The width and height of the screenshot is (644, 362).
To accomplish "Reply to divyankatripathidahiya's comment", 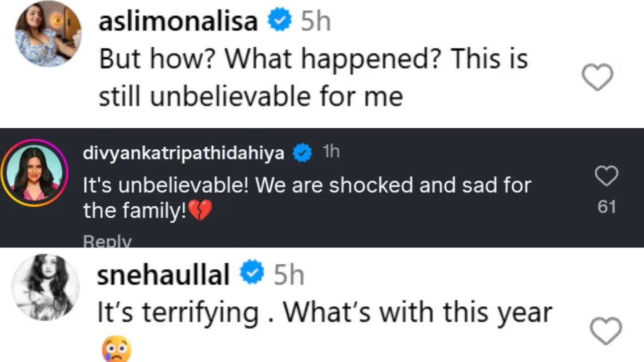I will point(107,242).
